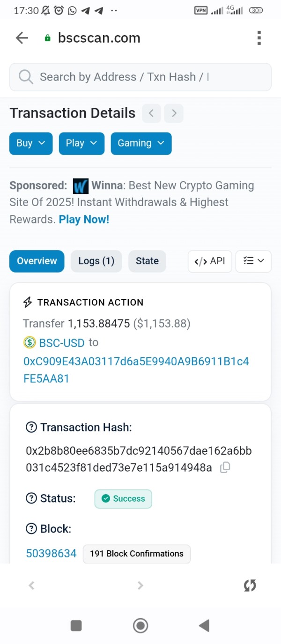Open the three-dot browser menu

pos(259,38)
